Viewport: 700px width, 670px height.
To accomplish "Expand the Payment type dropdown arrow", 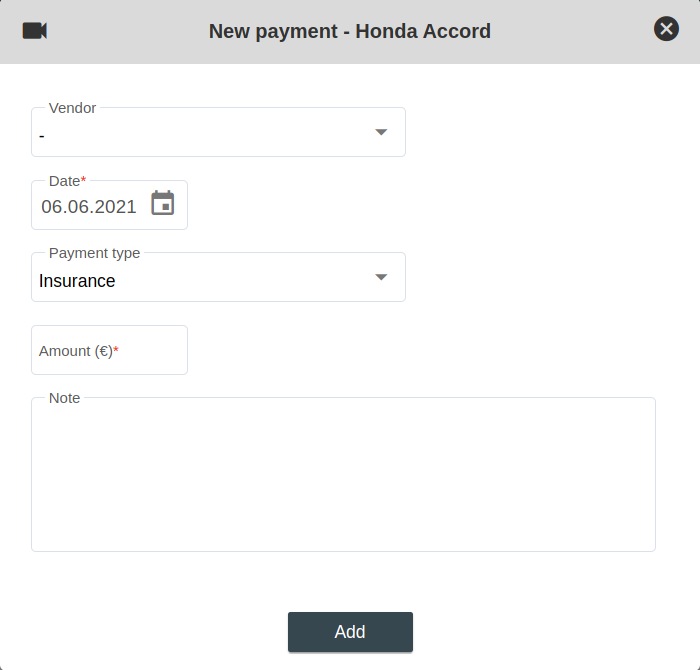I will tap(381, 277).
